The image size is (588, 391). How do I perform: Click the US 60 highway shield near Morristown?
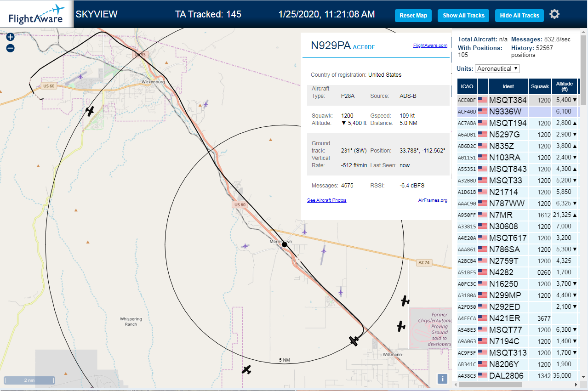(240, 204)
